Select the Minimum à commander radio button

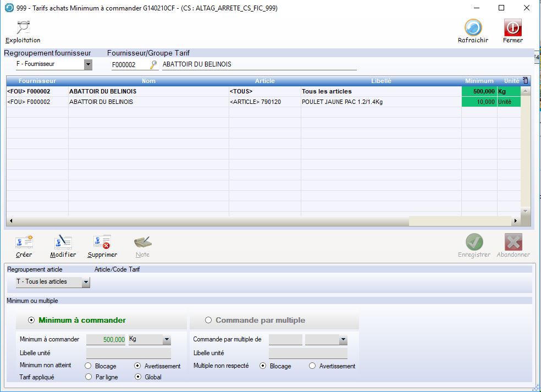pos(31,321)
